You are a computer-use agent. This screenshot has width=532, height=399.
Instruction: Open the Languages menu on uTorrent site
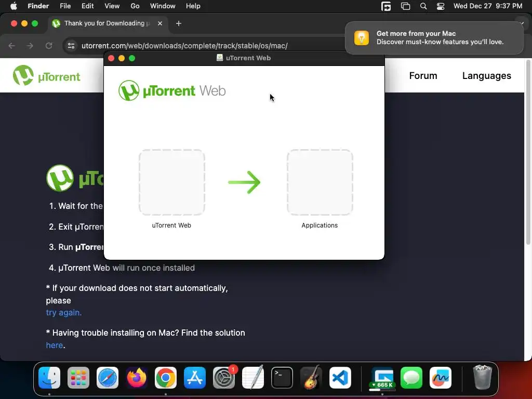click(486, 76)
